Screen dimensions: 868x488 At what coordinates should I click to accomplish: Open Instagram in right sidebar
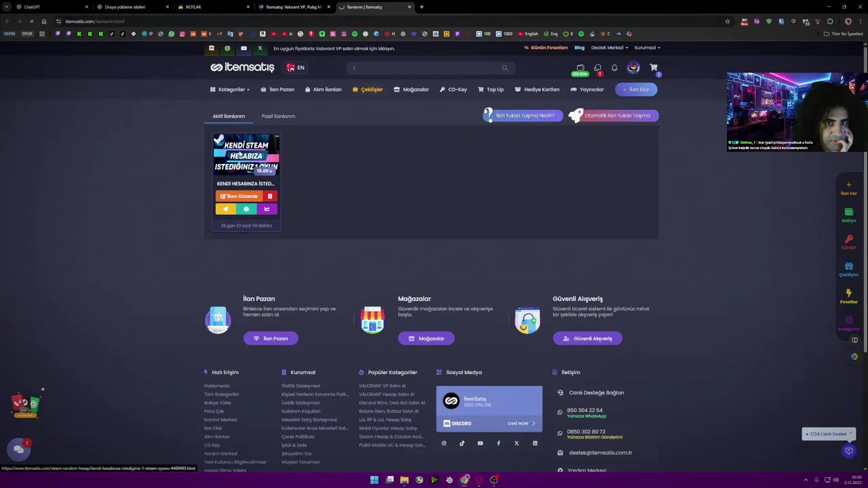[x=848, y=324]
